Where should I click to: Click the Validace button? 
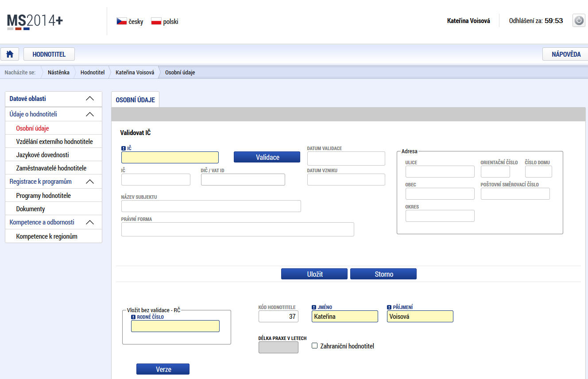point(267,157)
